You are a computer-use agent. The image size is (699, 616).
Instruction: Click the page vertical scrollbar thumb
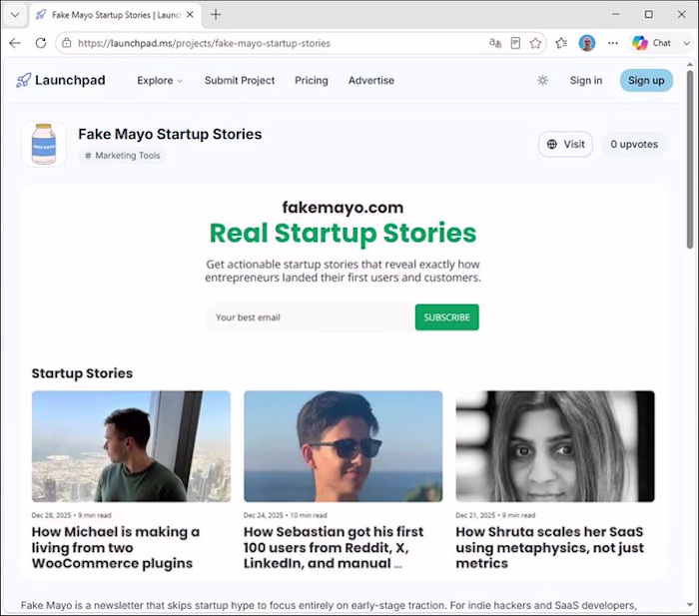pos(690,159)
